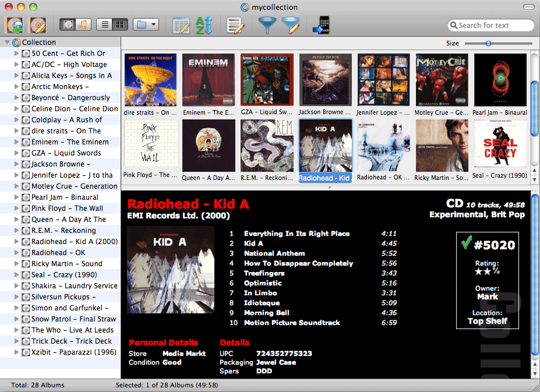540x392 pixels.
Task: Collapse the Collection tree root
Action: pos(7,43)
